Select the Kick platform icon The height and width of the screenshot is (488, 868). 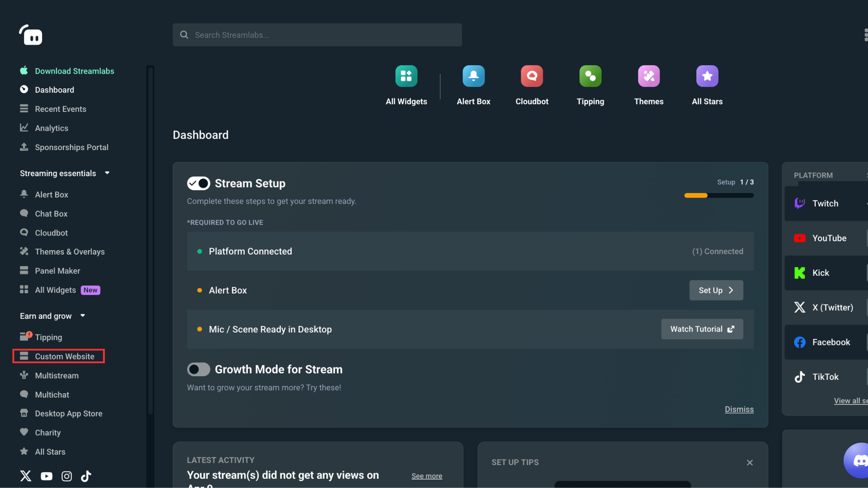(x=799, y=273)
